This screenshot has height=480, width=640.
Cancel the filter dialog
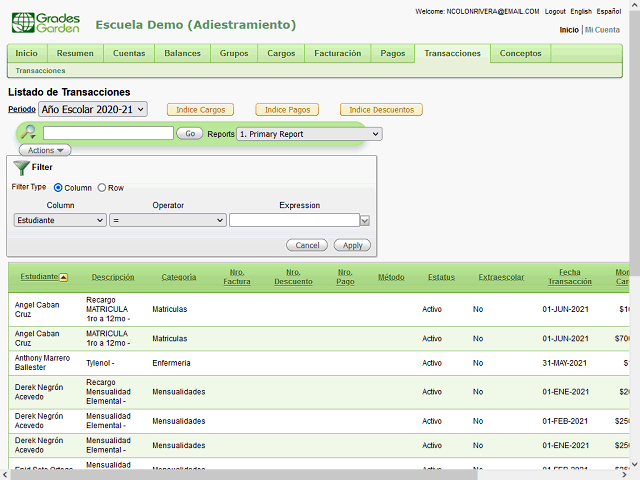(307, 245)
